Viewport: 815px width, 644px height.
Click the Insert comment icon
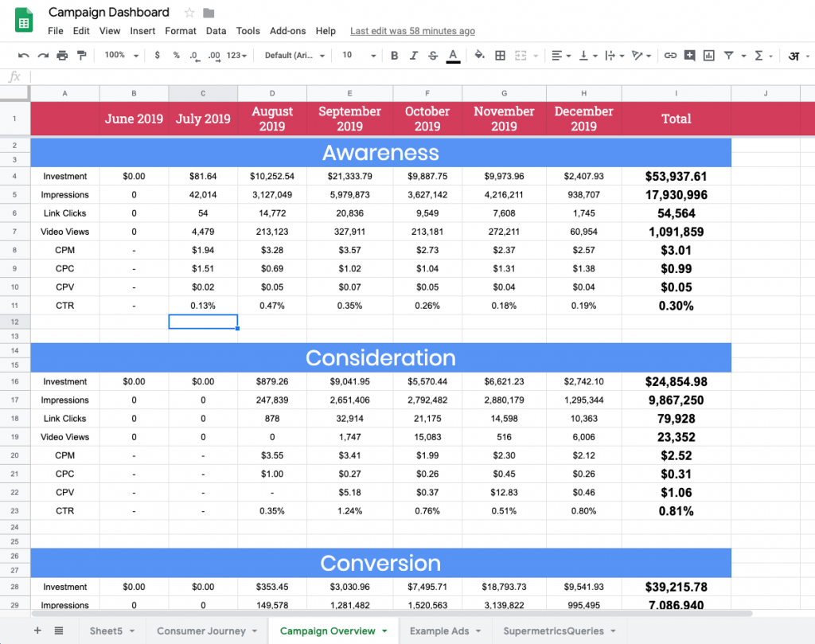(x=689, y=56)
